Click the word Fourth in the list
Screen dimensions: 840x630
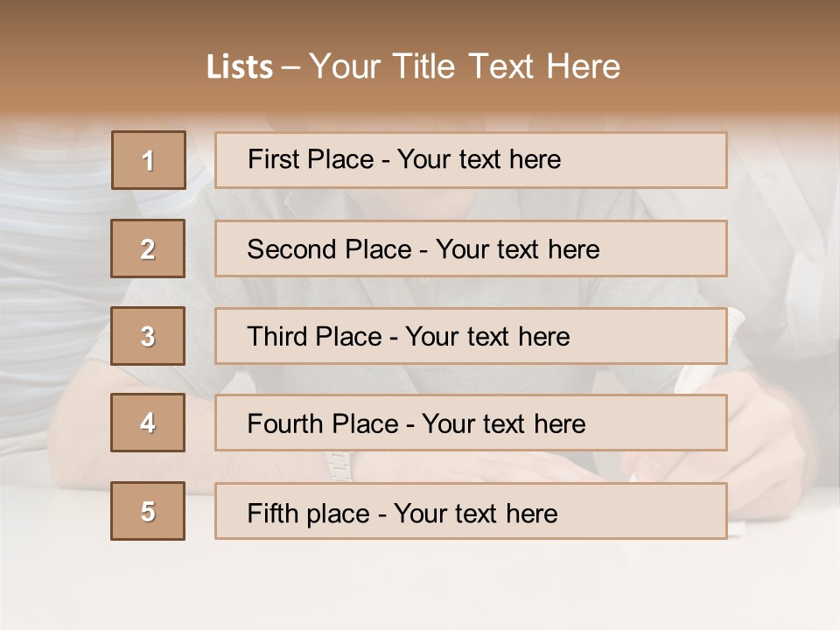[287, 424]
